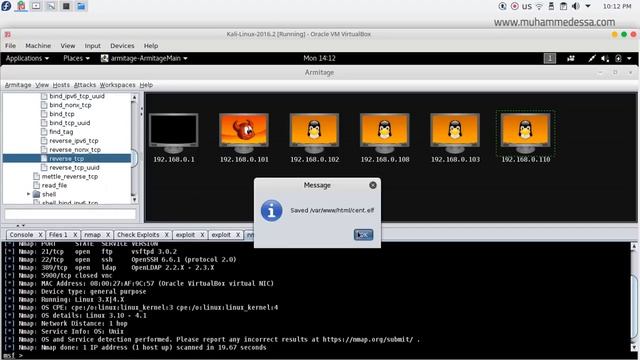Open the Kali clock Mon 14:12
The height and width of the screenshot is (360, 640).
[319, 58]
